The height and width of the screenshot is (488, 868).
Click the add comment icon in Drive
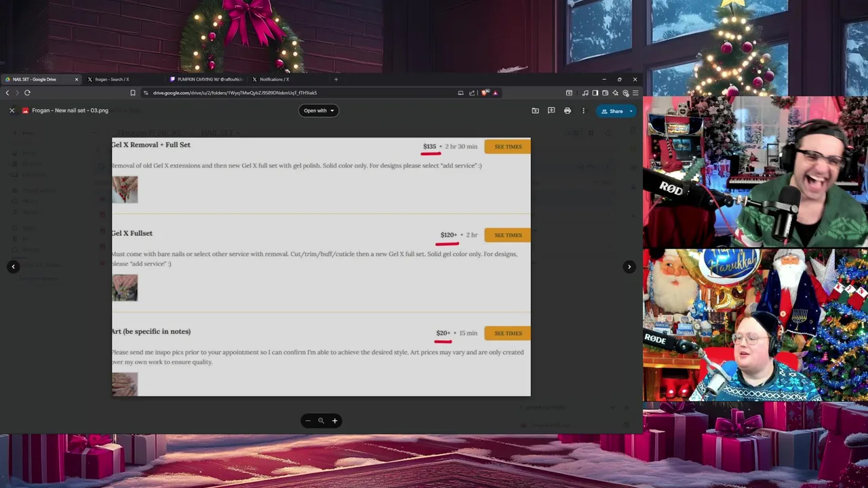(551, 110)
